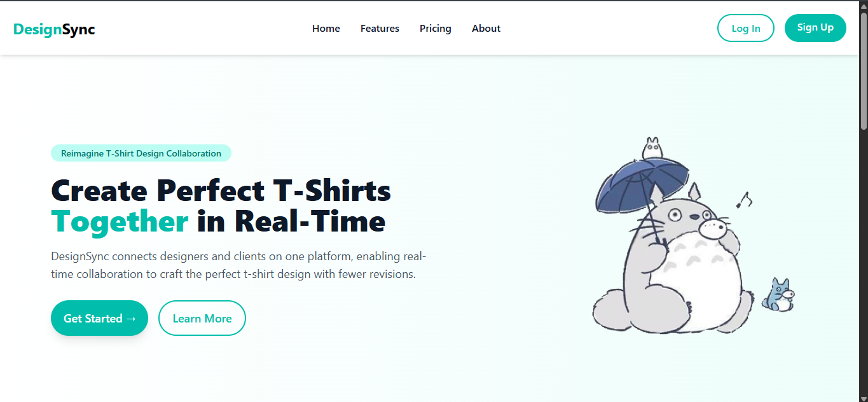The width and height of the screenshot is (868, 402).
Task: Open the Pricing page
Action: (x=436, y=29)
